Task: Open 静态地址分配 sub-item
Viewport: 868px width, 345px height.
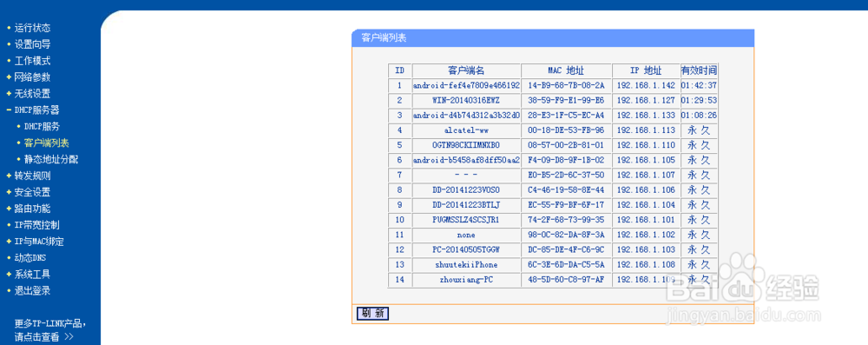Action: pyautogui.click(x=51, y=160)
